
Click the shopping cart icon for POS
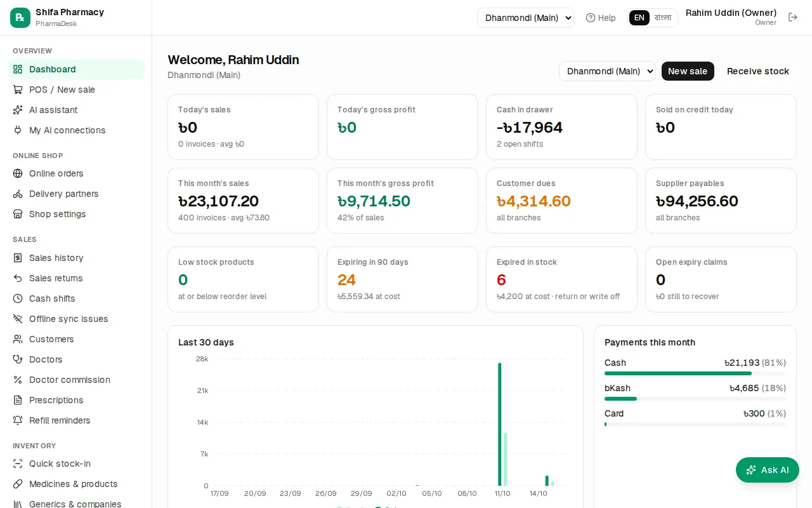(18, 90)
